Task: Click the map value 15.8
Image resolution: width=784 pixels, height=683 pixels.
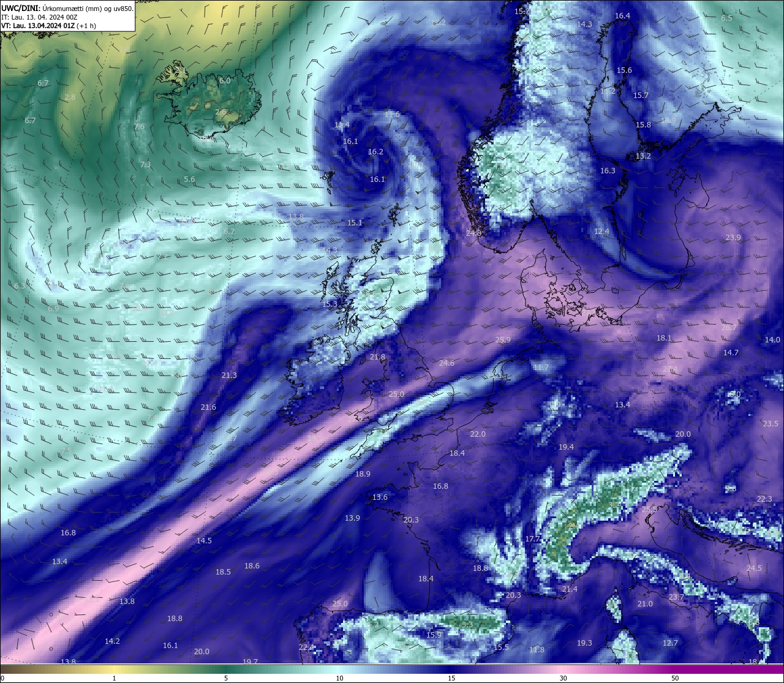Action: coord(643,125)
